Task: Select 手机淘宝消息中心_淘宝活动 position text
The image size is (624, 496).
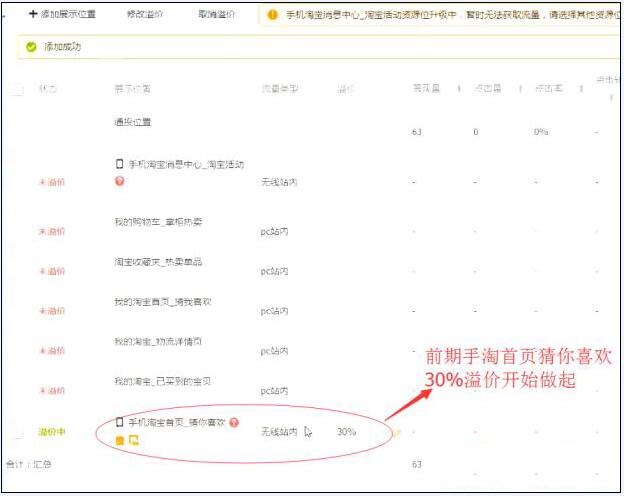Action: [186, 164]
